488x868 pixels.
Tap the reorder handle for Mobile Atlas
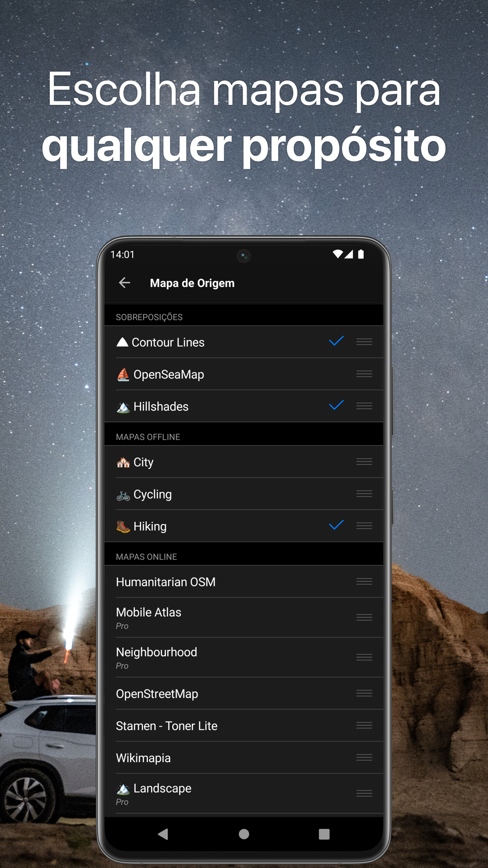364,618
